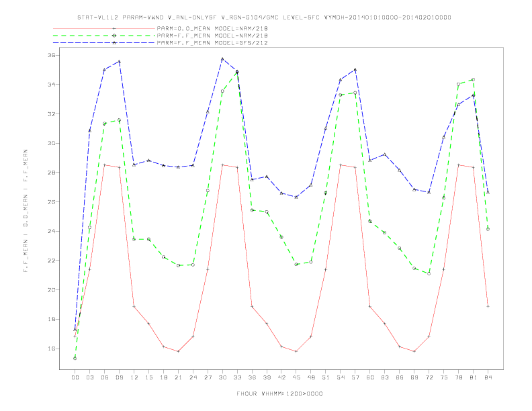532x411 pixels.
Task: Click the vertical y-axis title F.F_MEAN | O.O_MEAN
Action: 26,211
